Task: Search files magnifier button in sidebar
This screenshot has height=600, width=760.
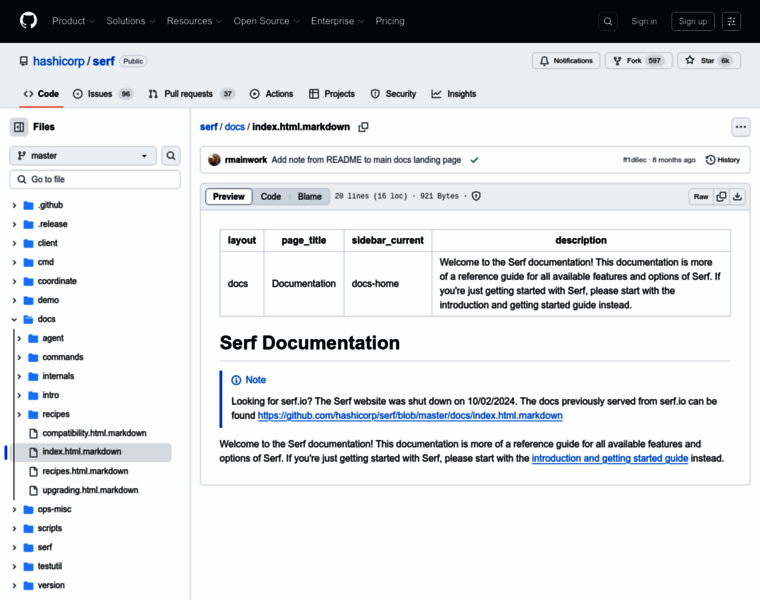Action: (x=171, y=156)
